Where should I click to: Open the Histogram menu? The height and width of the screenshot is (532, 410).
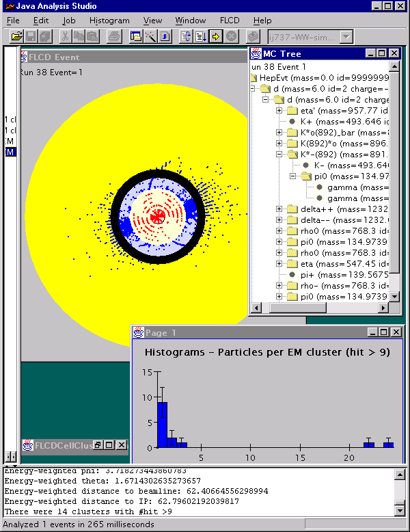109,21
